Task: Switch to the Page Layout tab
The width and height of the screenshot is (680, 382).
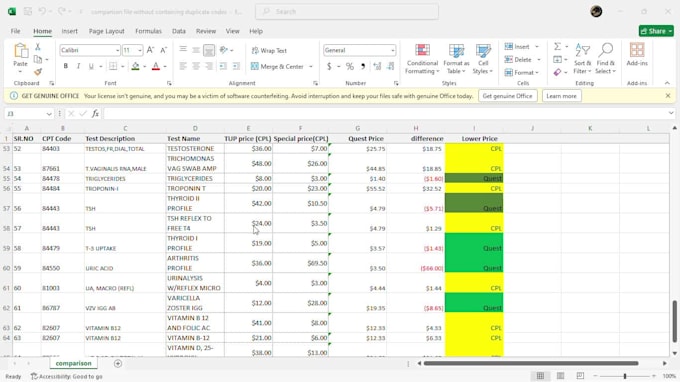Action: pos(107,31)
